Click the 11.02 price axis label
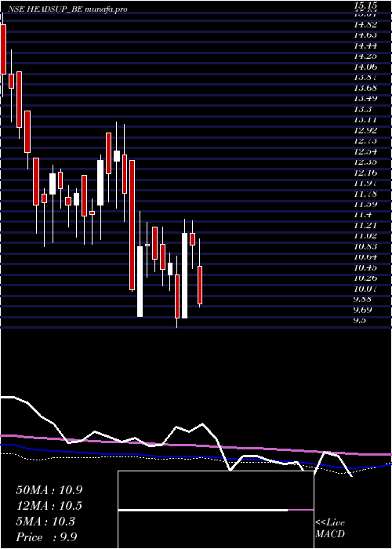Image resolution: width=392 pixels, height=549 pixels. click(x=365, y=236)
